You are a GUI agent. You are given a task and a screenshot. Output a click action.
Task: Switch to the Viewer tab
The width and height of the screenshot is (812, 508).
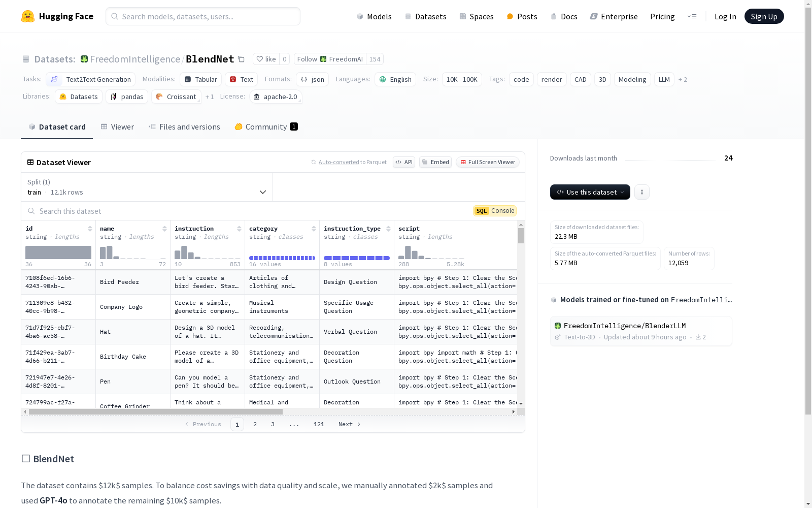coord(117,127)
